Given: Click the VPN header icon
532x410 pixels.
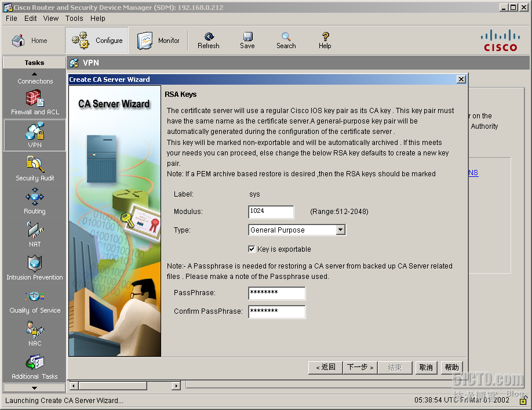Looking at the screenshot, I should click(x=74, y=63).
